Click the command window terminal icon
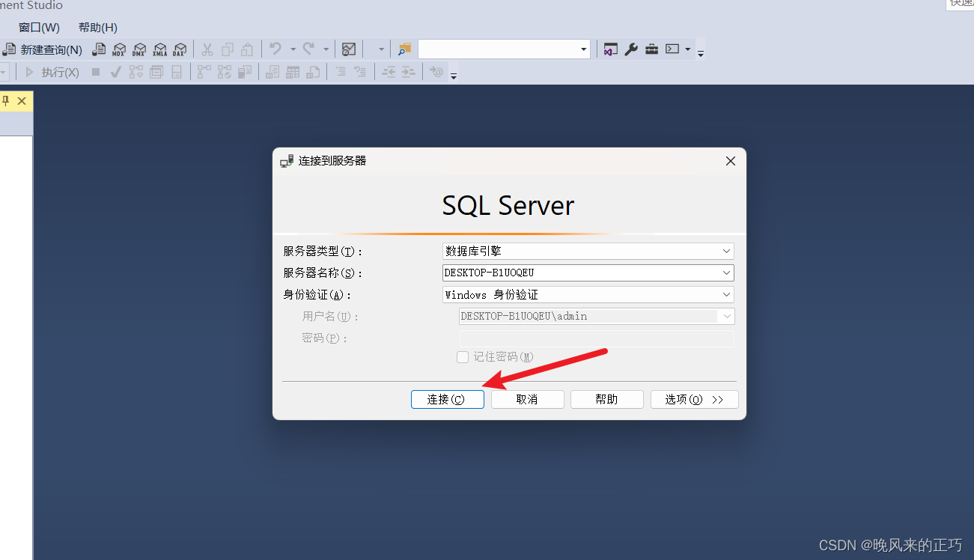 click(672, 49)
